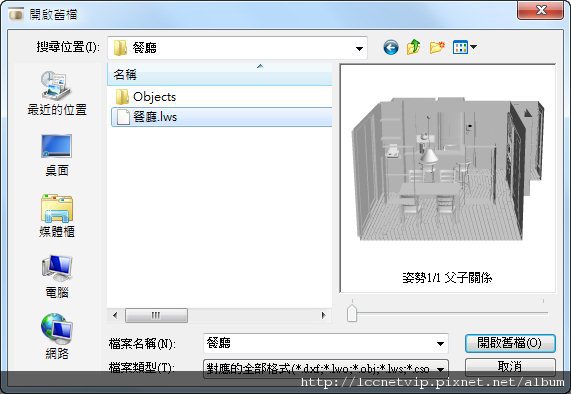The height and width of the screenshot is (394, 571).
Task: Go back to the previous folder
Action: click(391, 47)
